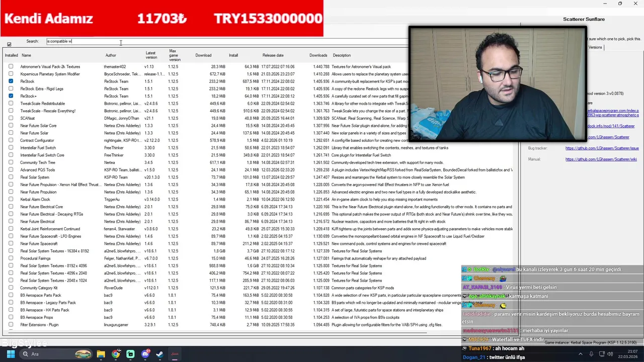The width and height of the screenshot is (644, 362).
Task: Open the Windows Start menu
Action: (x=11, y=354)
